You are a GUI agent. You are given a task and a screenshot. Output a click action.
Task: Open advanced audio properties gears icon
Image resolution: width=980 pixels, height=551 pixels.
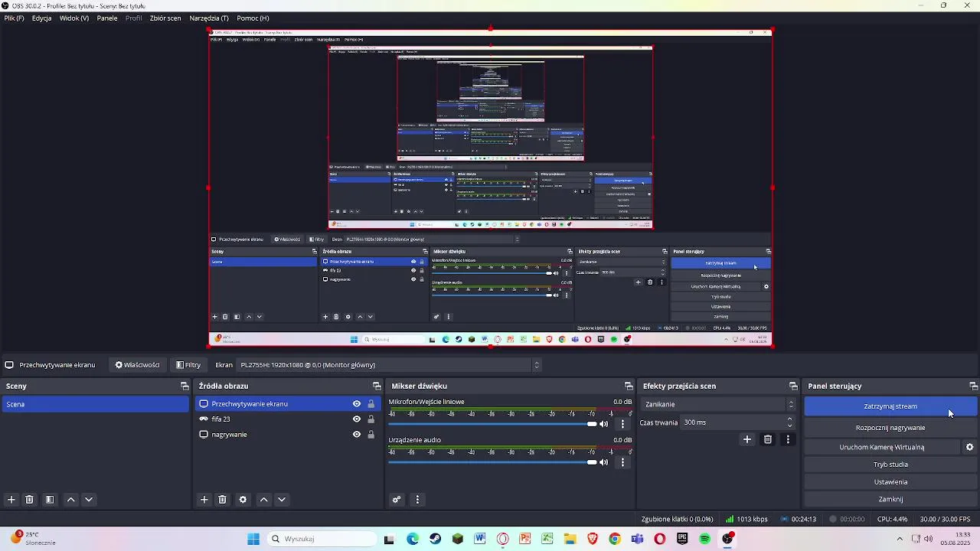(x=397, y=500)
